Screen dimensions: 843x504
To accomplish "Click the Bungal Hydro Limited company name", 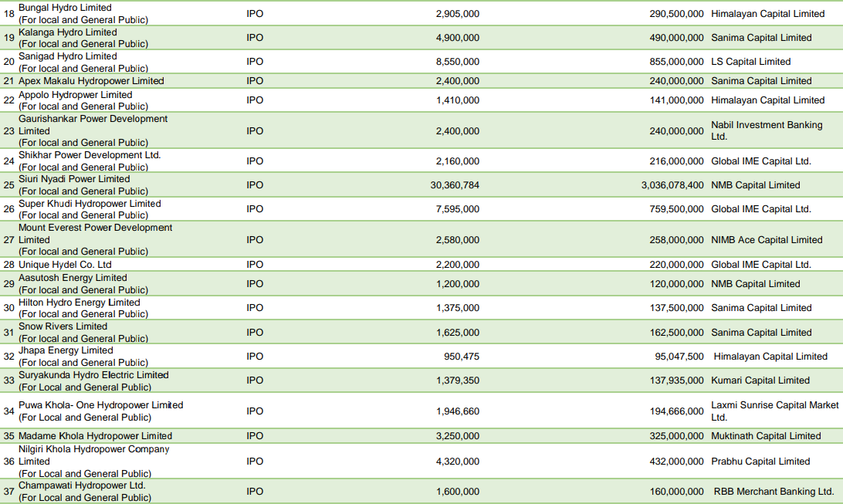I will (x=65, y=8).
